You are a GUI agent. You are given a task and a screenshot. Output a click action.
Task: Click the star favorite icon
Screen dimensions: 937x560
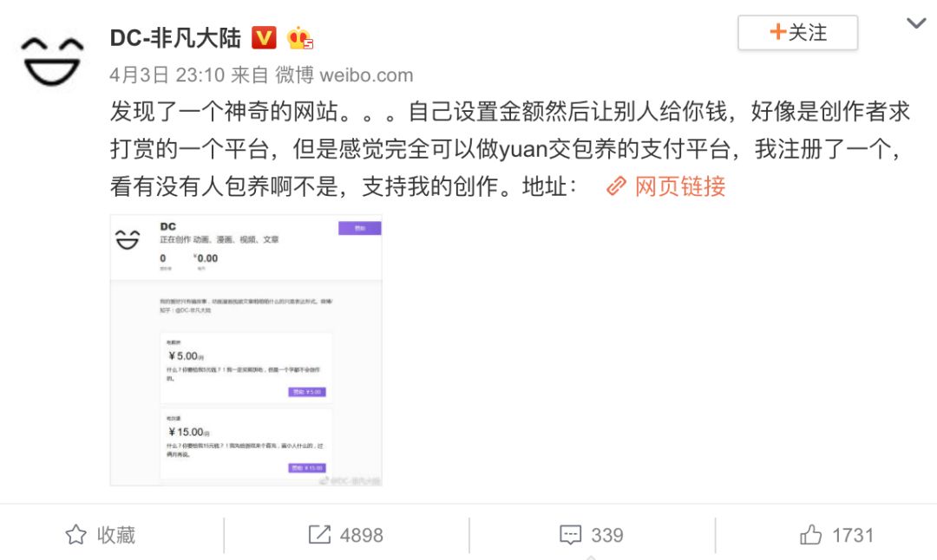click(75, 534)
